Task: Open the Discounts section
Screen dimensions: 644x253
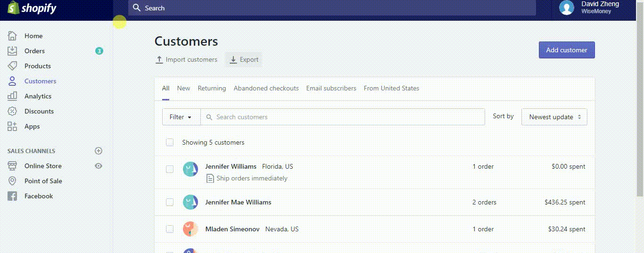Action: click(x=39, y=111)
